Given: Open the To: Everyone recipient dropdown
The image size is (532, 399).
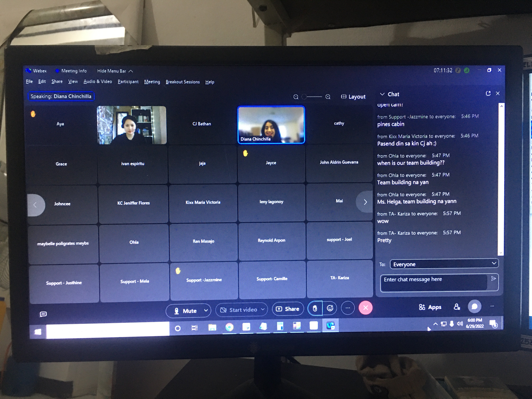Looking at the screenshot, I should tap(444, 264).
